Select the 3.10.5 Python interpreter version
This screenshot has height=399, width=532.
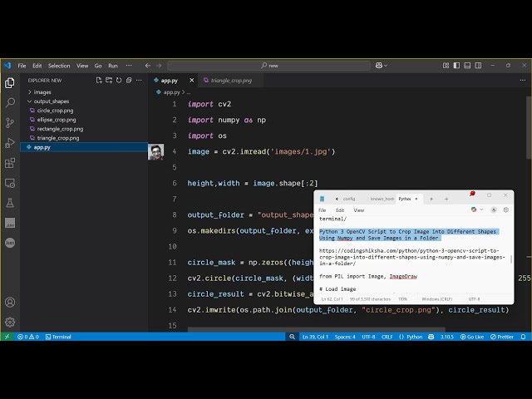(x=447, y=337)
